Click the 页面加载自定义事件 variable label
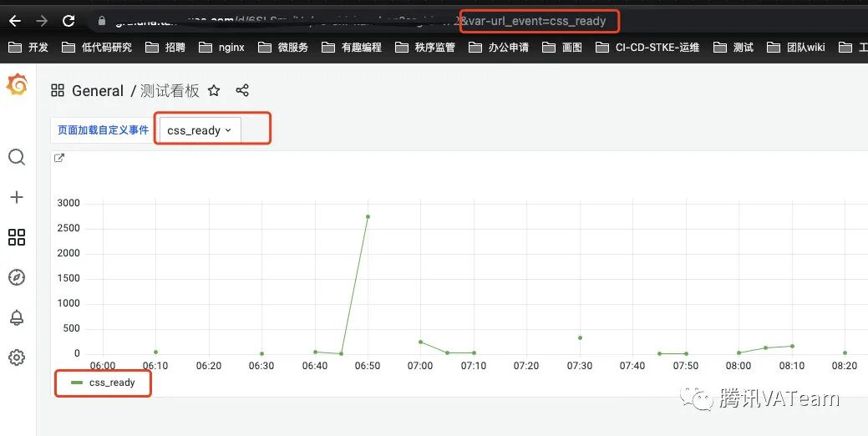 (x=103, y=130)
